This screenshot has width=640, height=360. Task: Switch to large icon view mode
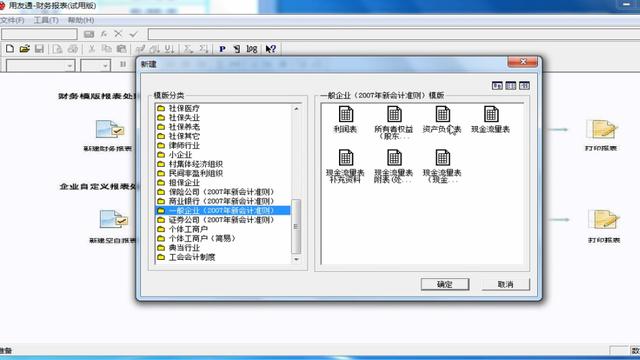click(x=497, y=86)
